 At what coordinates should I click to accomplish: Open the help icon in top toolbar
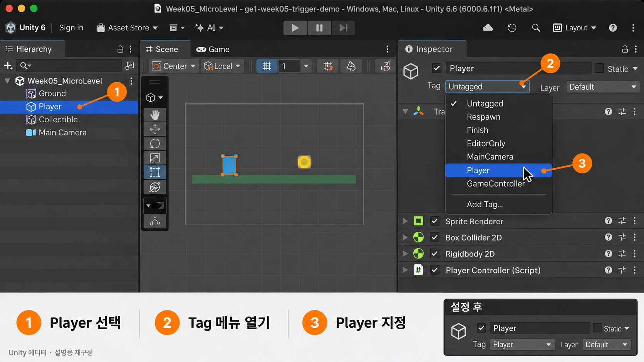(x=613, y=28)
